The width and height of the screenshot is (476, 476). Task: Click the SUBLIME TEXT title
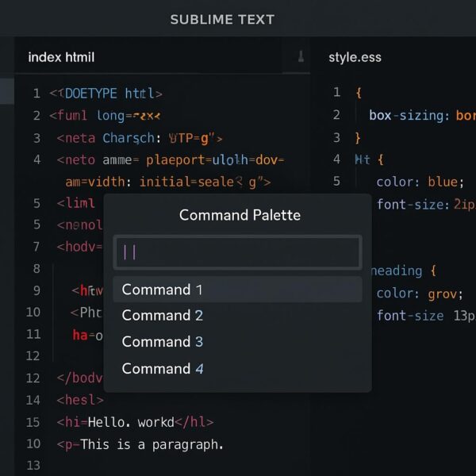pos(222,20)
